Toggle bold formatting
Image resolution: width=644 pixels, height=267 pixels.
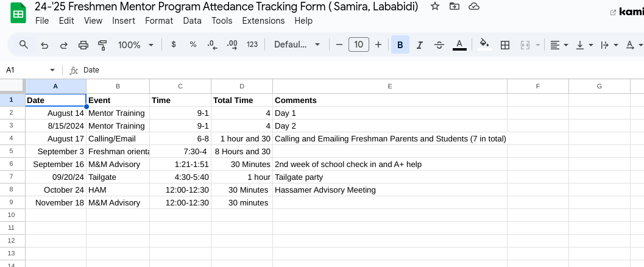pos(400,44)
